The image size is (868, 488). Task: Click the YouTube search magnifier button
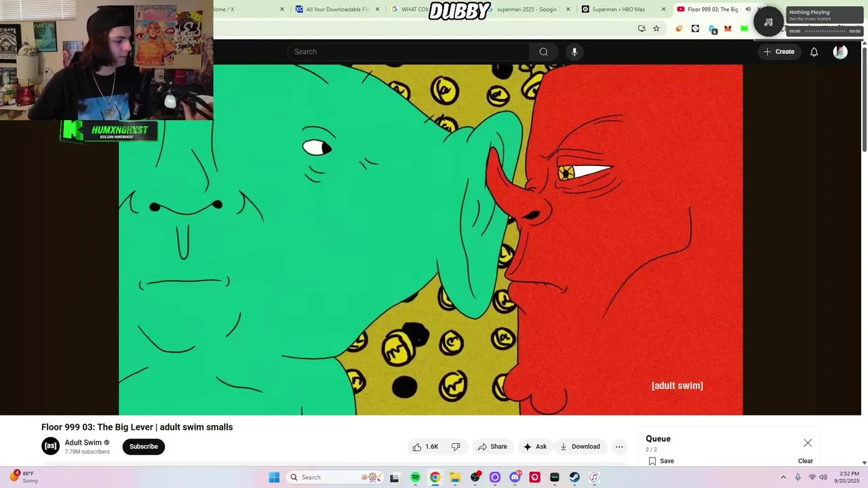click(x=543, y=52)
